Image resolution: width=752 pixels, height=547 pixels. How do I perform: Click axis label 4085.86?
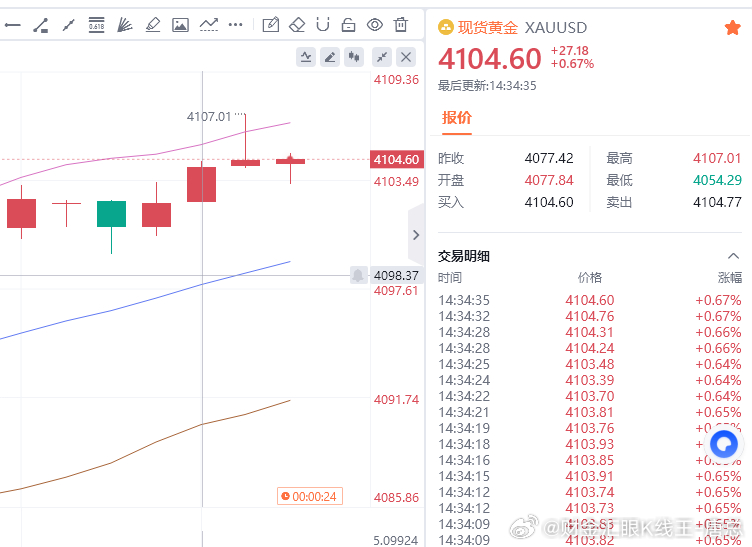pyautogui.click(x=396, y=498)
